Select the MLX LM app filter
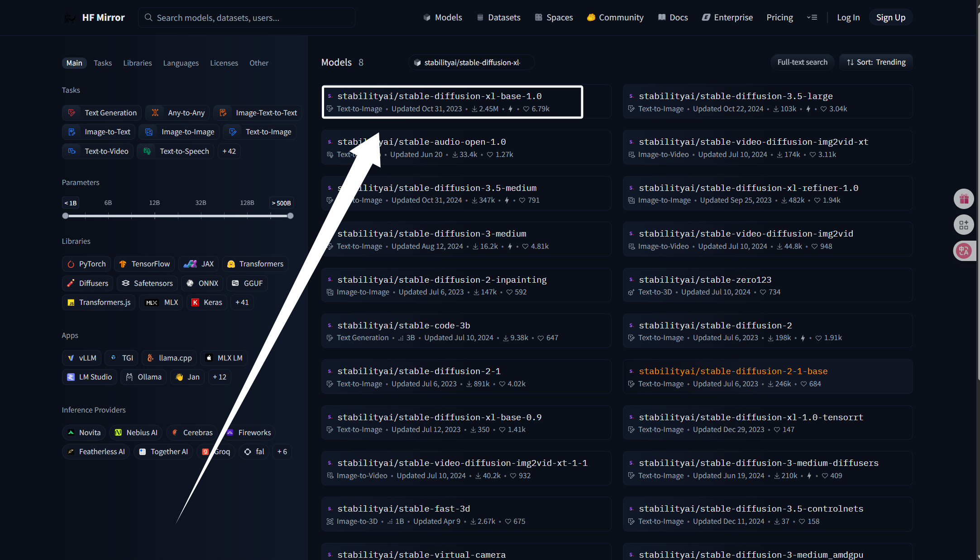This screenshot has height=560, width=980. point(224,358)
